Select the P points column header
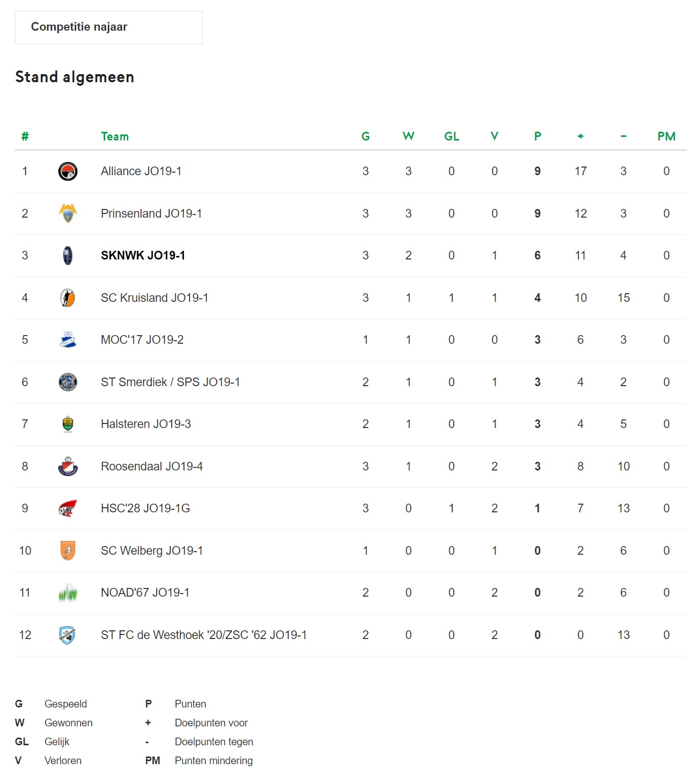Screen dimensions: 700x780 pos(538,136)
